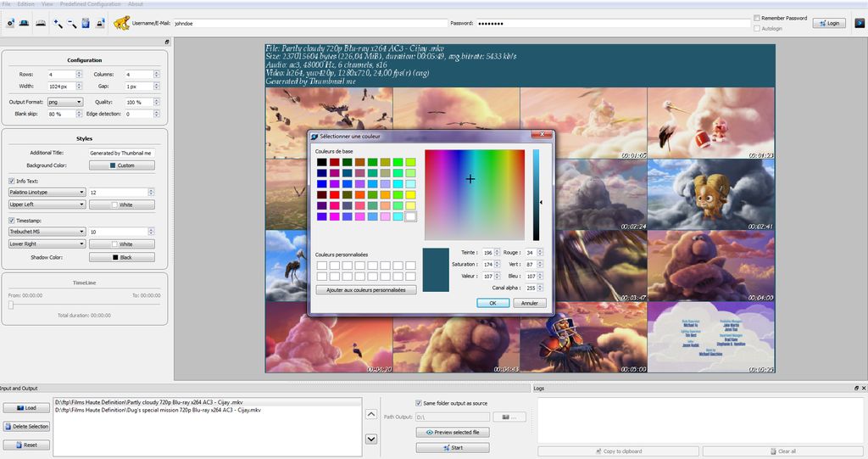The height and width of the screenshot is (459, 868).
Task: Click the Gap spin box
Action: pyautogui.click(x=142, y=87)
